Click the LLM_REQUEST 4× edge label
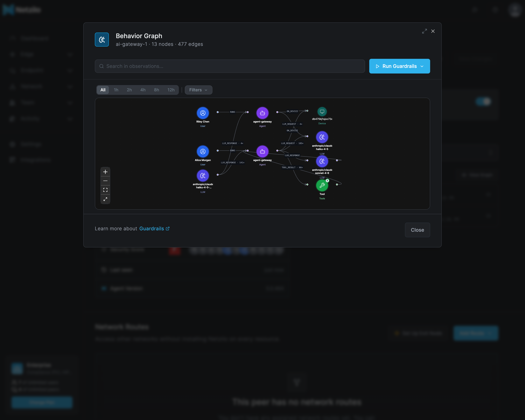Screen dimensions: 525x420 point(292,124)
